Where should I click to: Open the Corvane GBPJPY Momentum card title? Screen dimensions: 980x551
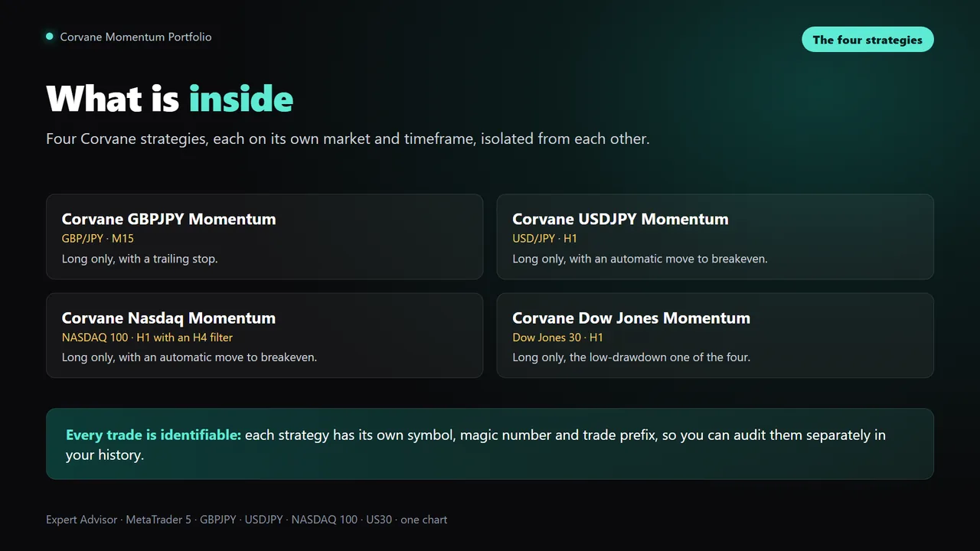pos(168,219)
